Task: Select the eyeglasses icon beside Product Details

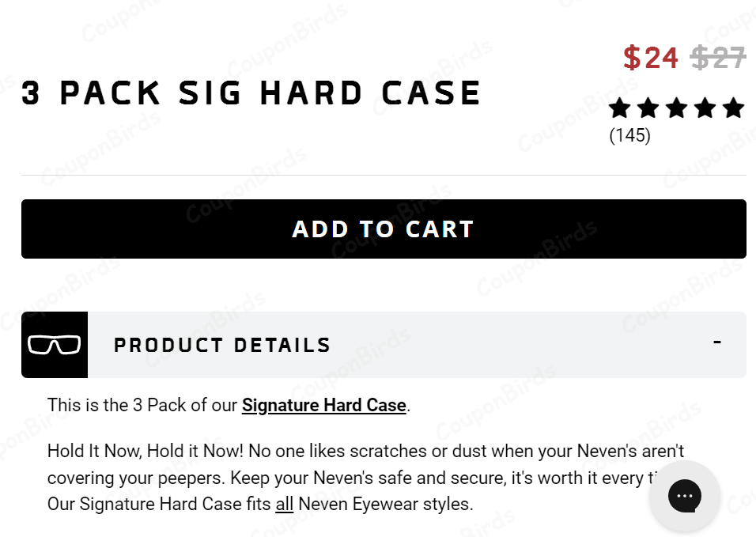Action: point(54,344)
